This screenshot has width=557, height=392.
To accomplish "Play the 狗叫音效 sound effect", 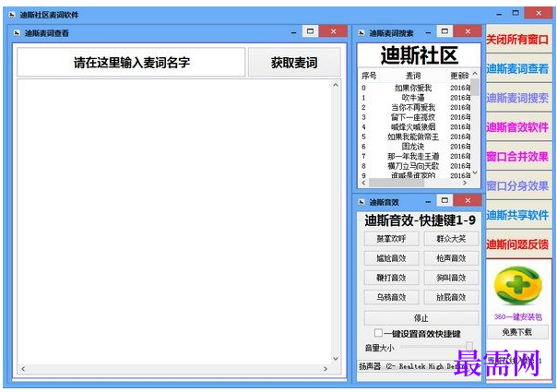I will 451,278.
